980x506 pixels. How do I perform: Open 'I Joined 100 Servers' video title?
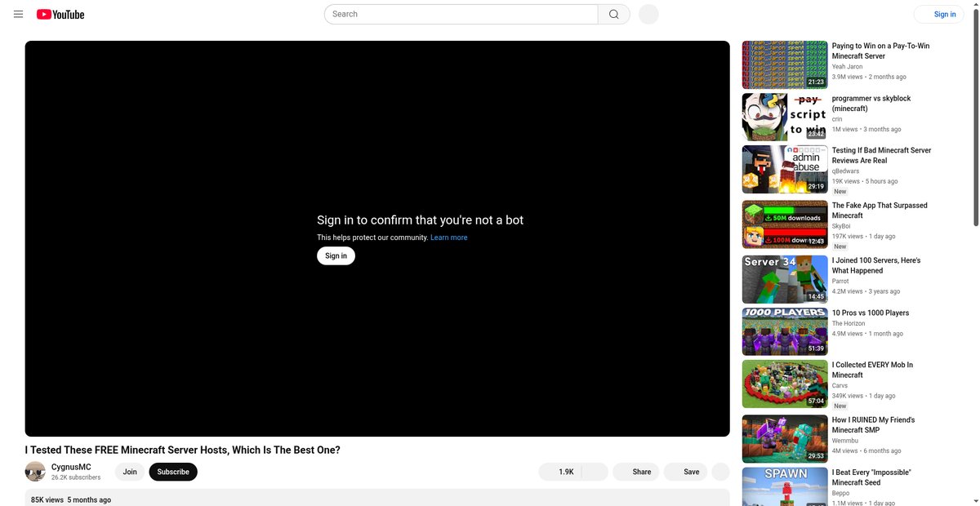(x=876, y=265)
